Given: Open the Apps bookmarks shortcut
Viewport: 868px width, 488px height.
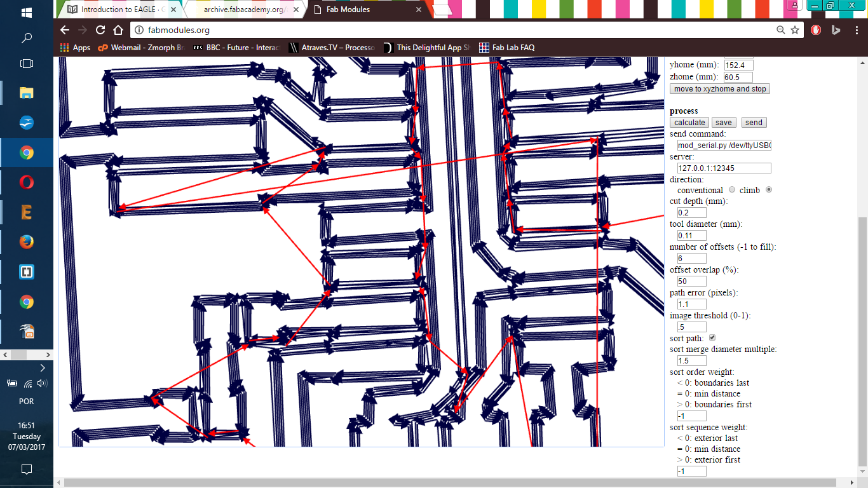Looking at the screenshot, I should tap(75, 48).
